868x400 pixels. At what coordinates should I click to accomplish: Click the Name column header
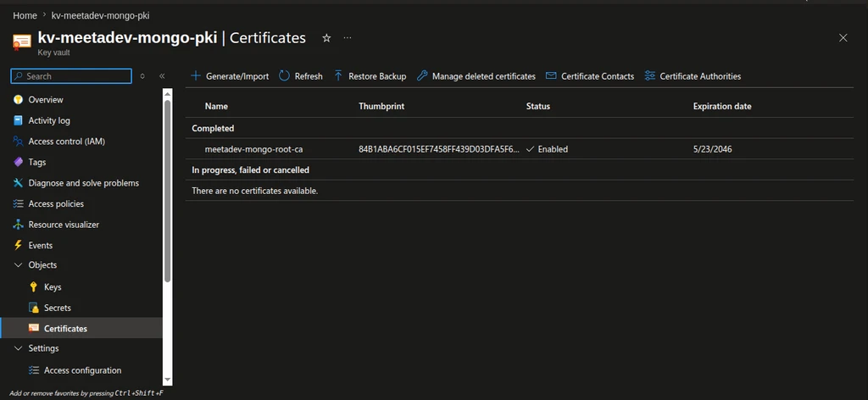click(216, 106)
